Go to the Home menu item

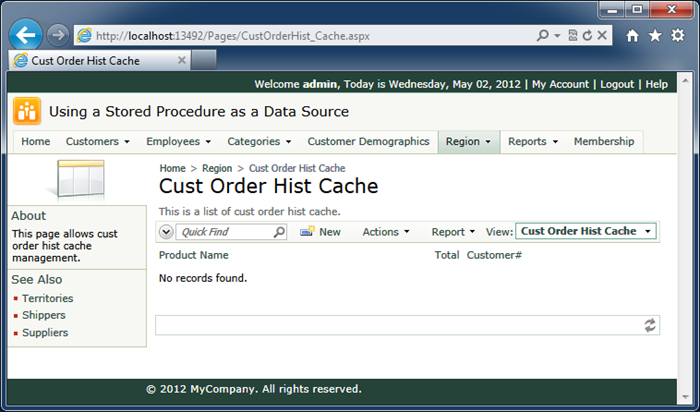click(x=36, y=141)
